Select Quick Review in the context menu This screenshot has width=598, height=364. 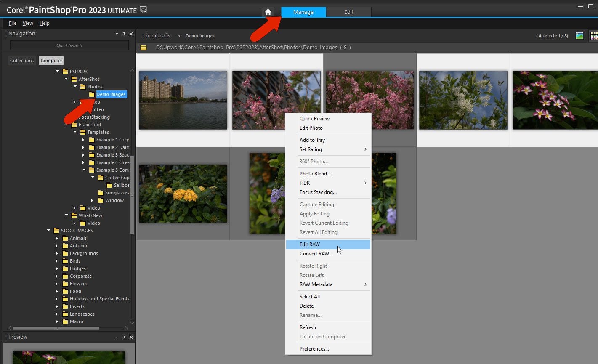click(x=314, y=118)
